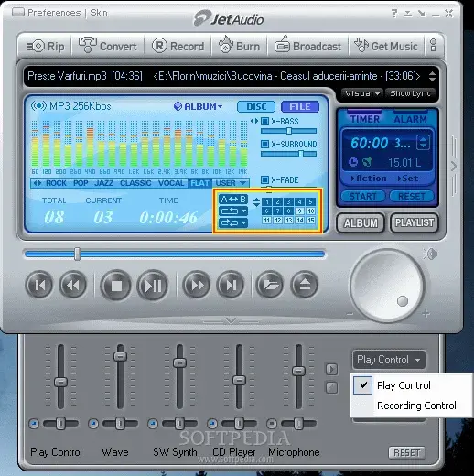This screenshot has width=474, height=476.
Task: Select the ROCK equalizer preset
Action: [x=56, y=183]
